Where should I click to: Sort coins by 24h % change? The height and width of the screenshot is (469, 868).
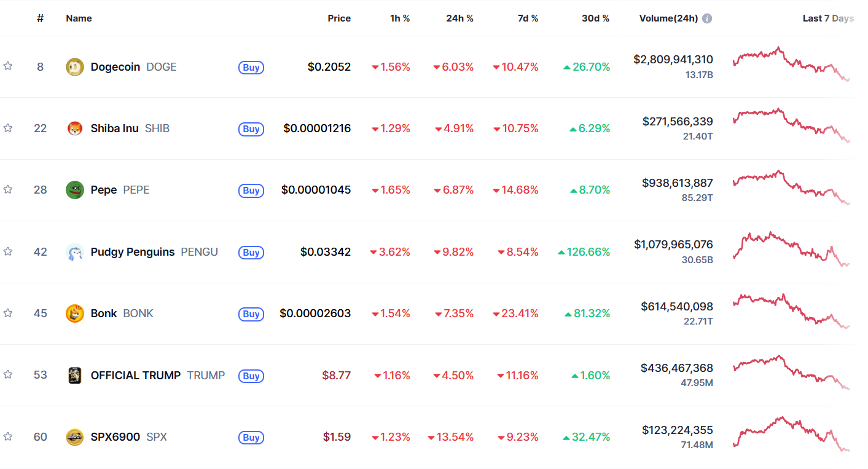coord(459,18)
